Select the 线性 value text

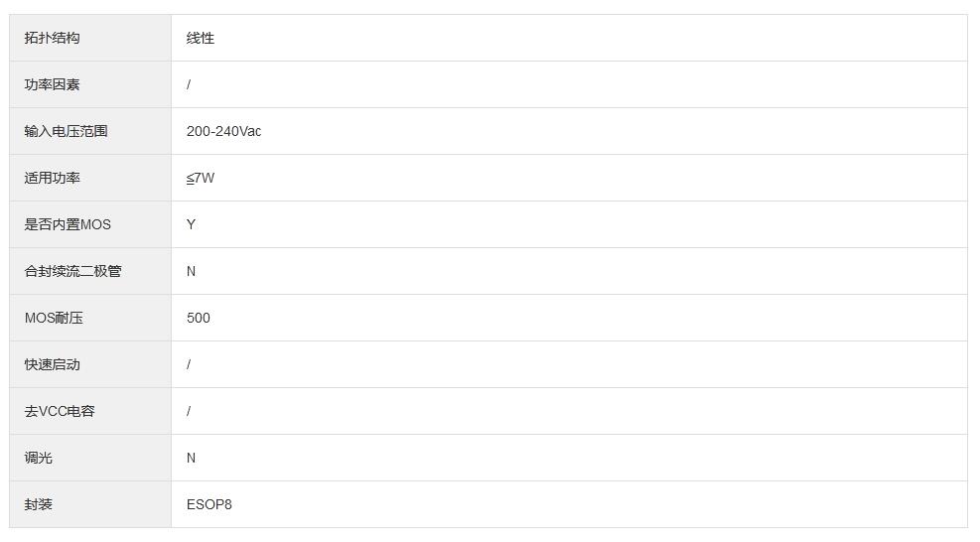(x=201, y=38)
